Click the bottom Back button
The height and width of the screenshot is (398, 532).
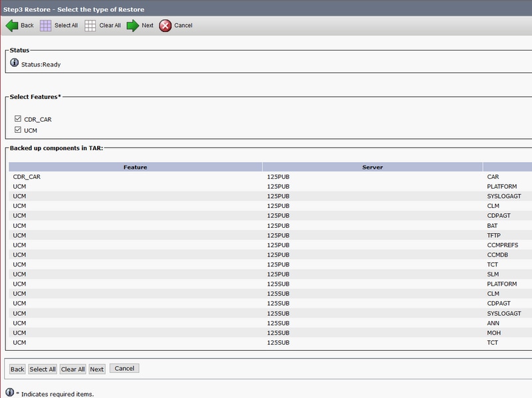[17, 369]
